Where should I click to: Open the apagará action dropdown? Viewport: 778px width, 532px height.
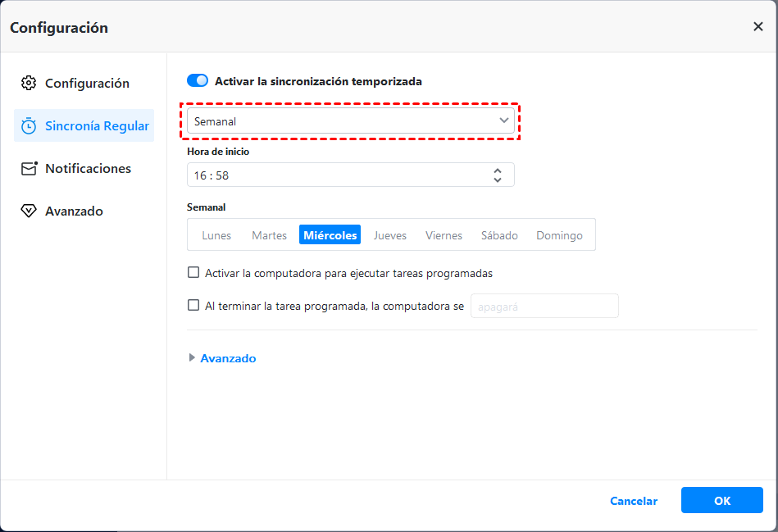544,306
